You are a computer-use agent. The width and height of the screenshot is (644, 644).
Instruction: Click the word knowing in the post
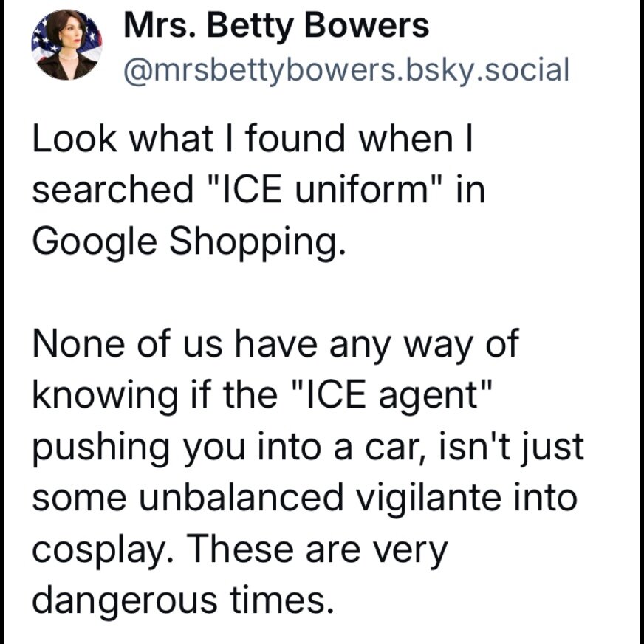106,396
